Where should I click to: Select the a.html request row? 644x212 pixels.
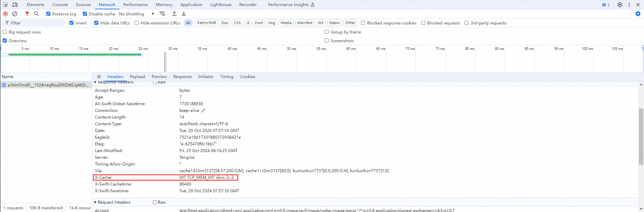point(46,85)
